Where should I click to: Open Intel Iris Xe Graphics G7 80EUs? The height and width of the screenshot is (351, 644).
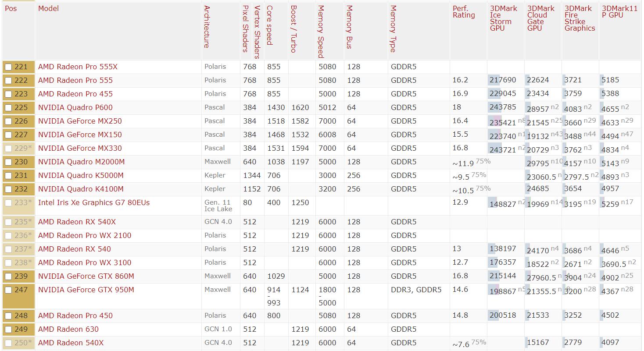(x=94, y=203)
